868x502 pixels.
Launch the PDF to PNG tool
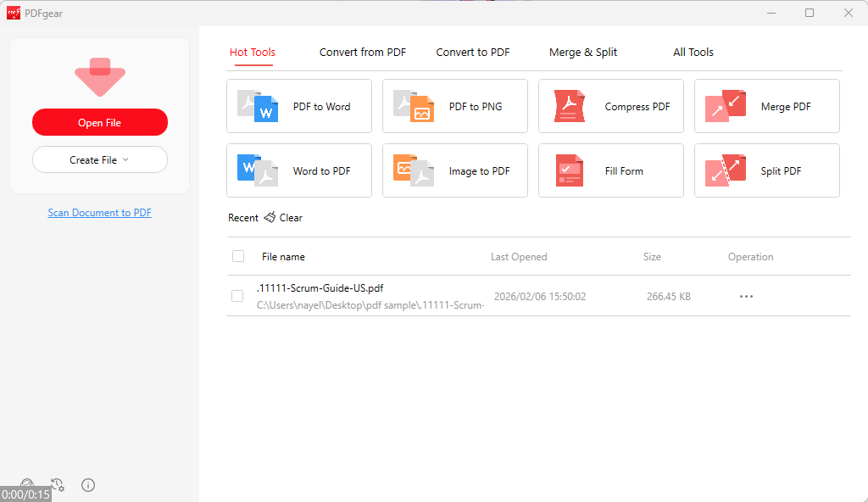pyautogui.click(x=455, y=106)
